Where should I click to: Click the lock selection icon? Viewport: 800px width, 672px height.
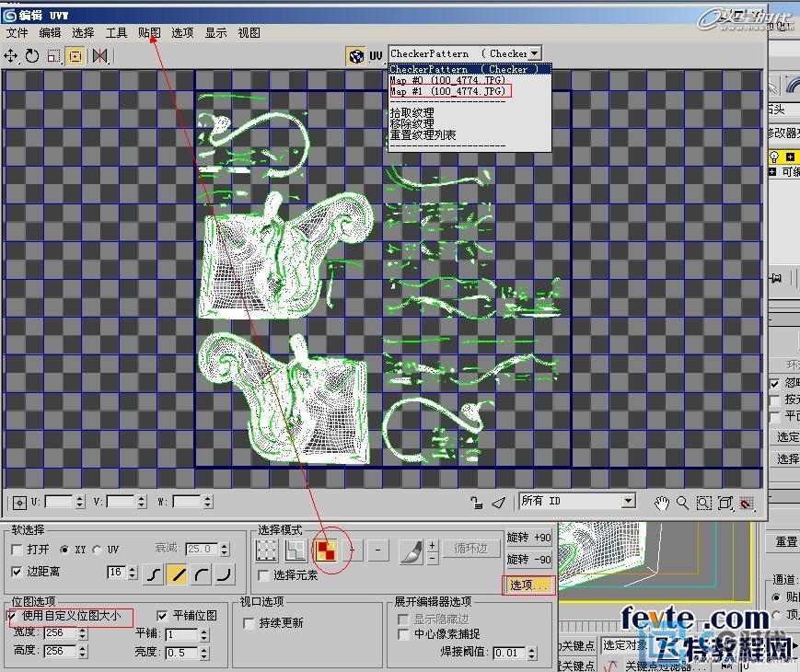[x=476, y=503]
